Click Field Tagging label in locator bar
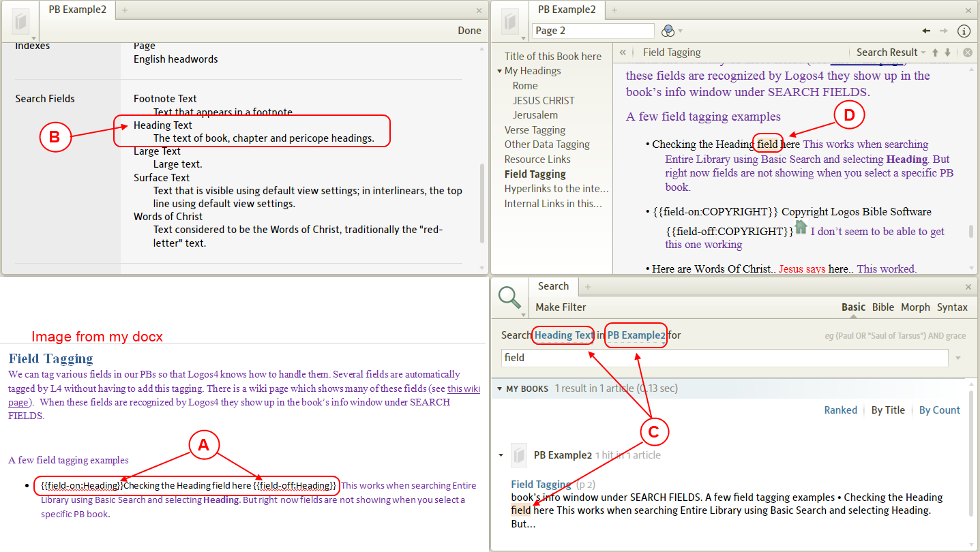980x552 pixels. click(x=671, y=52)
